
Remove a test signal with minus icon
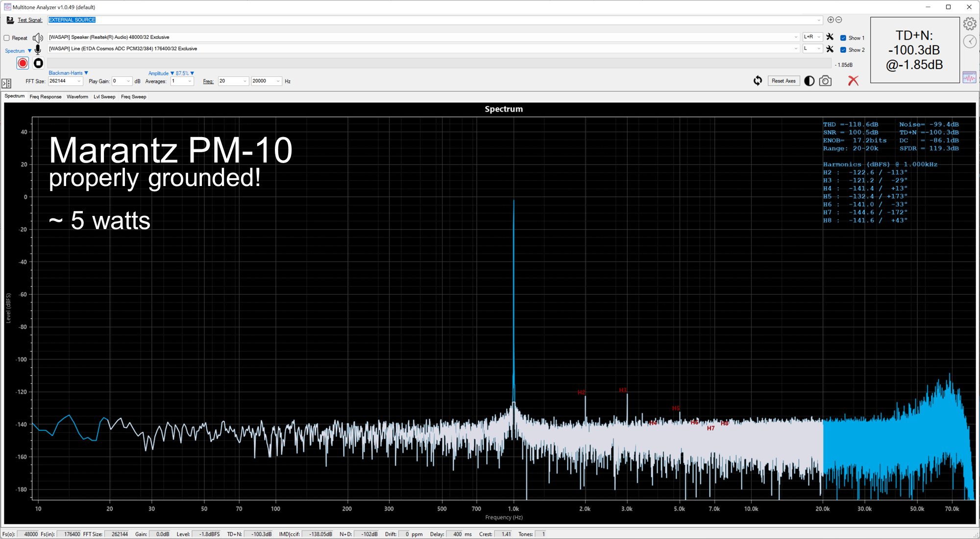tap(838, 20)
